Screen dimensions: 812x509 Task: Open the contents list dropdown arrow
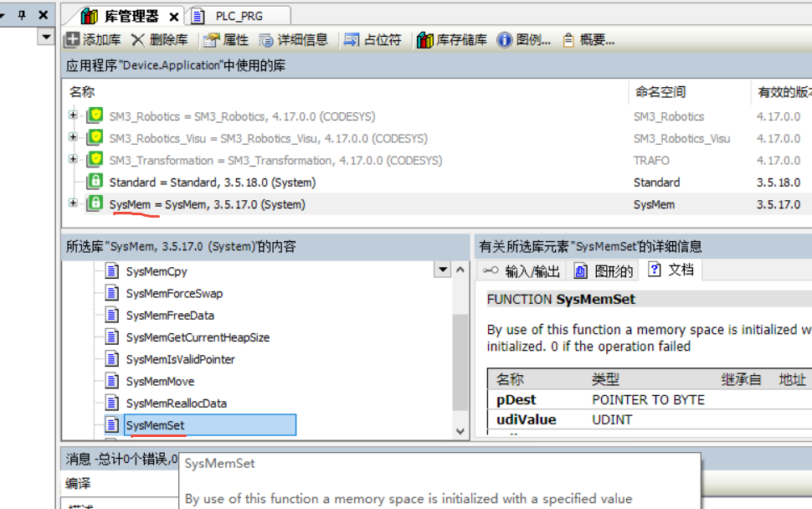[442, 270]
